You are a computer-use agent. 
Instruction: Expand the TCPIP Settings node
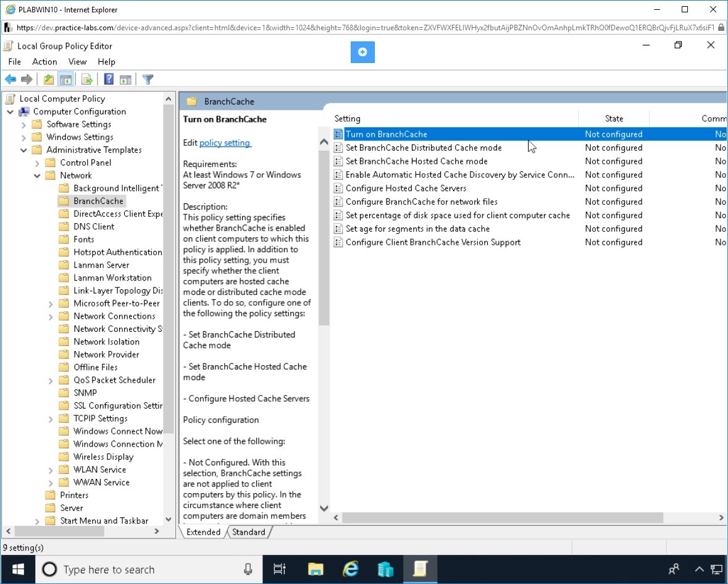click(51, 419)
